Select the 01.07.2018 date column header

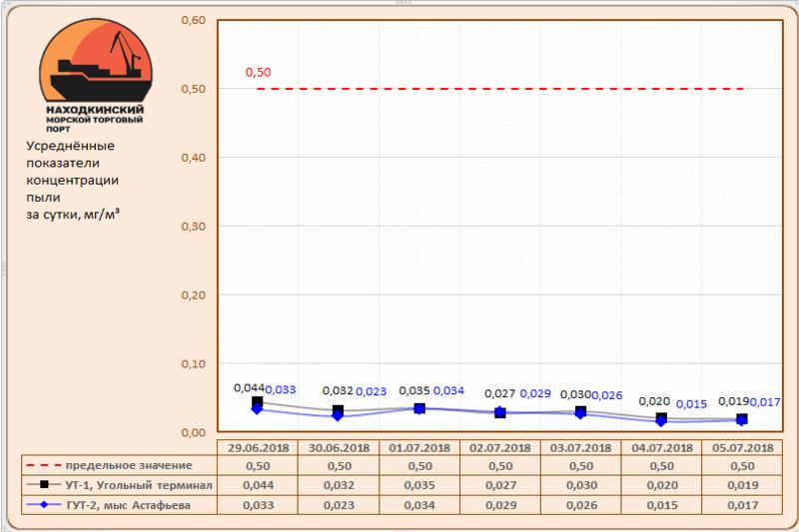tap(418, 447)
